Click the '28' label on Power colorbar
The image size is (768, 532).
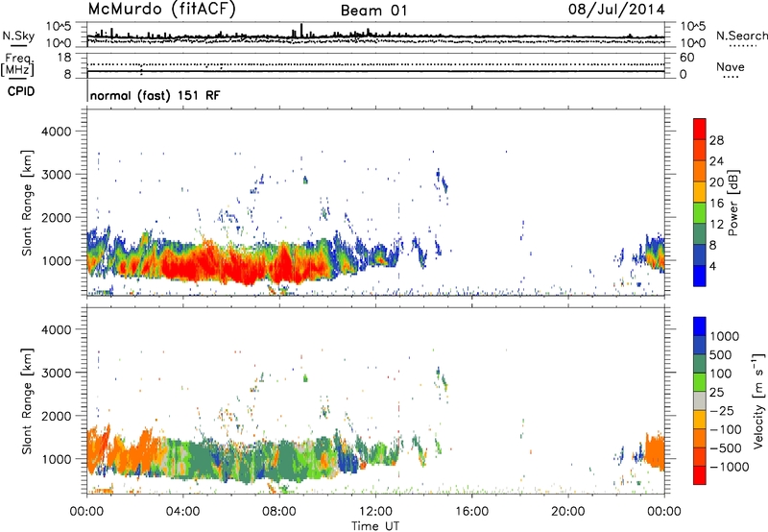pyautogui.click(x=716, y=140)
